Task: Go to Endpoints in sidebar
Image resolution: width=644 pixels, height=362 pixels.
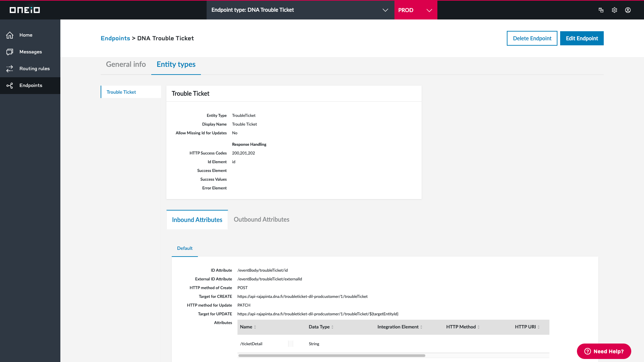Action: (30, 85)
